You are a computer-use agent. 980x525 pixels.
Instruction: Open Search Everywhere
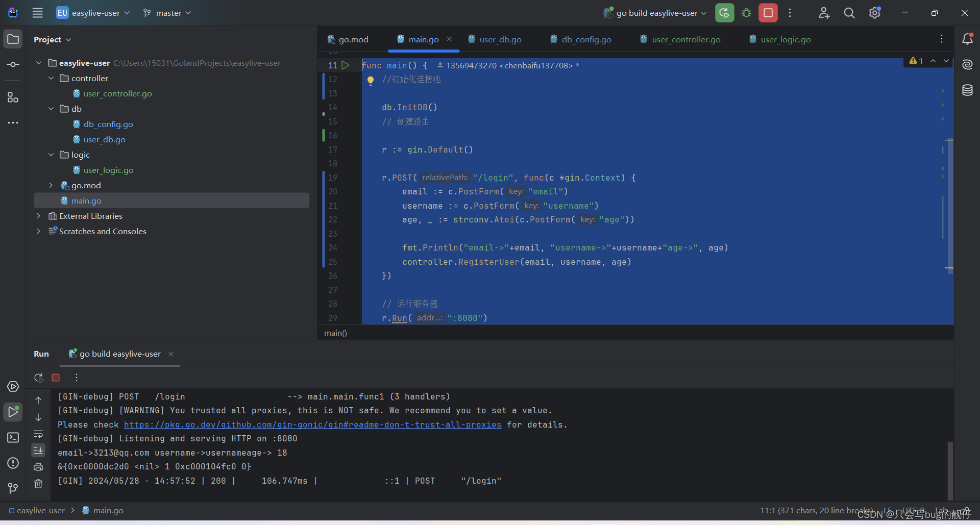(849, 13)
